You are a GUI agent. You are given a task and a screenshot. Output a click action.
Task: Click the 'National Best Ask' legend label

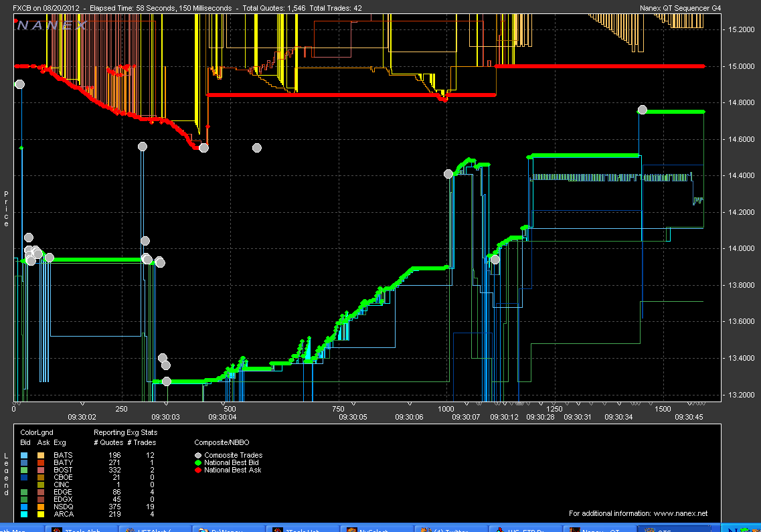[232, 470]
